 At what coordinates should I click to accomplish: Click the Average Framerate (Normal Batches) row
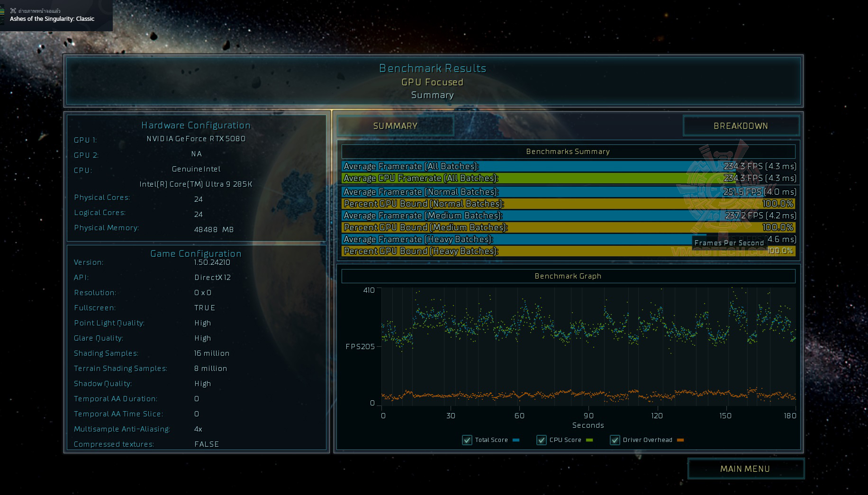(569, 192)
